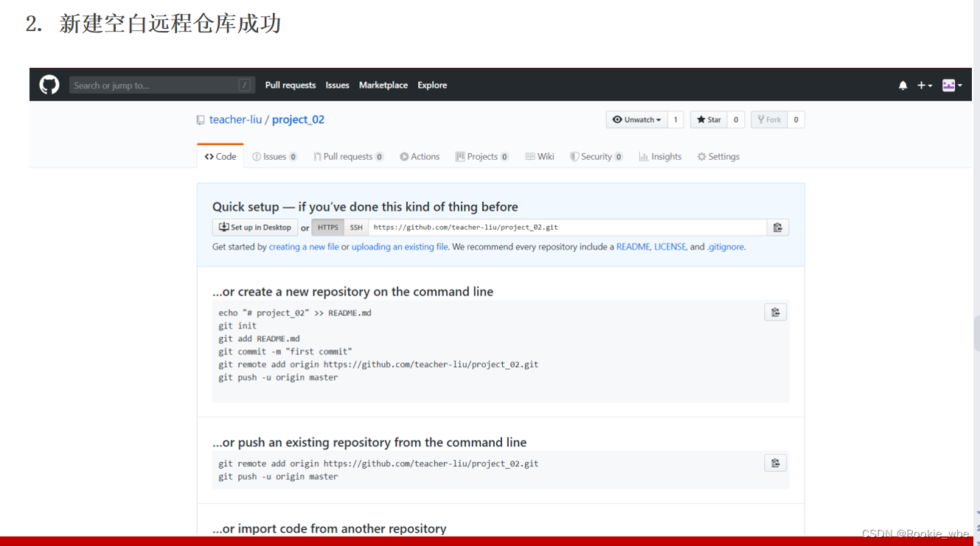Image resolution: width=980 pixels, height=546 pixels.
Task: Click '...or create a new repository' heading
Action: (352, 291)
